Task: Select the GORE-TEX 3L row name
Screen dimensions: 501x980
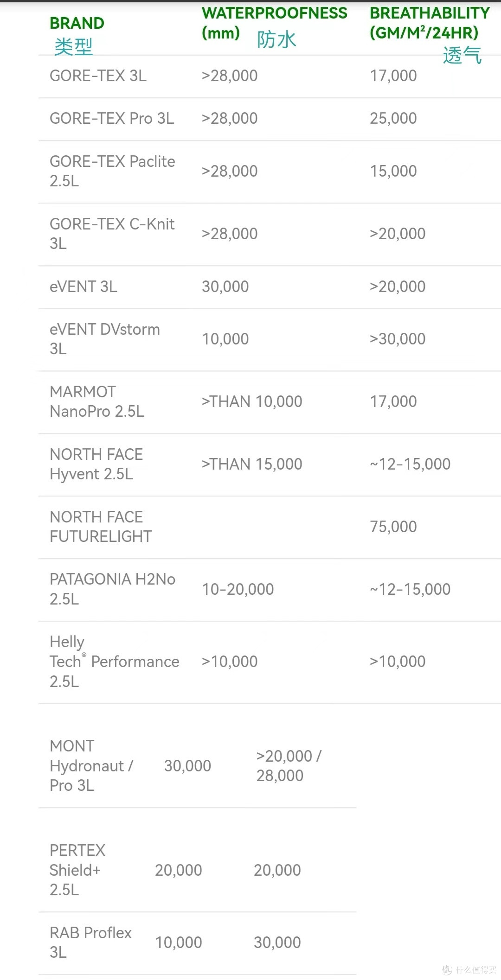Action: [98, 76]
